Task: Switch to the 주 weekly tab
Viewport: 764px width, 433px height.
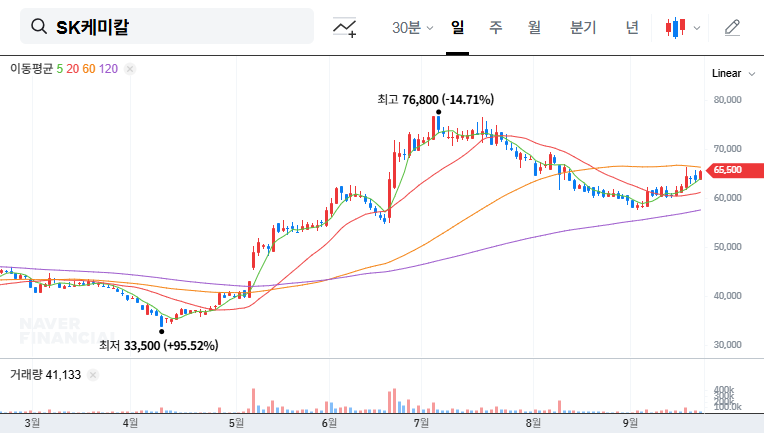Action: tap(496, 27)
